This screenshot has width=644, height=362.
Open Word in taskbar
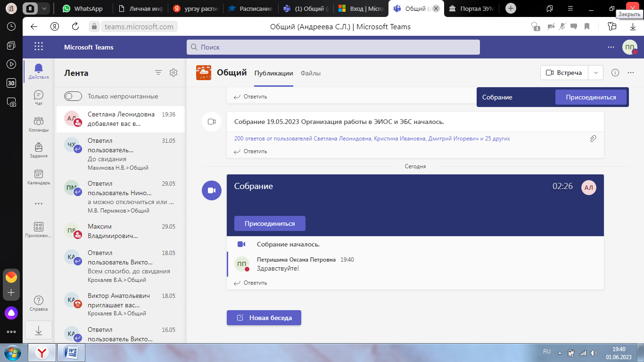72,353
